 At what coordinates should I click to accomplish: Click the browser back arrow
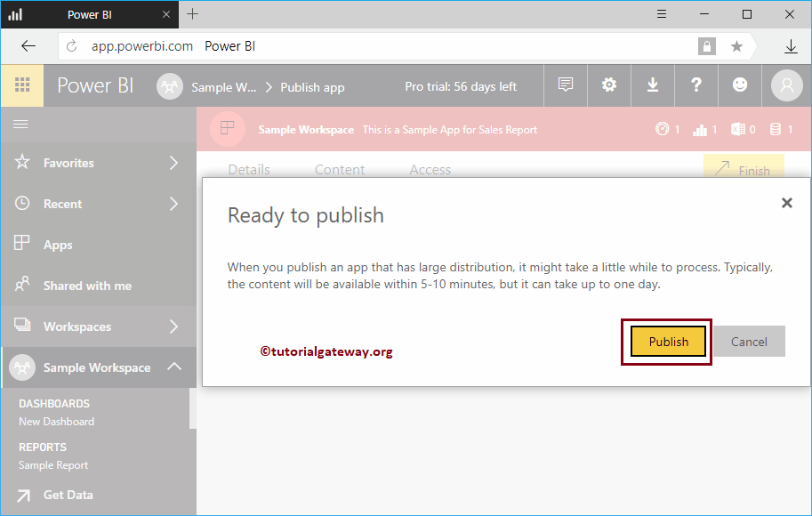[x=28, y=46]
